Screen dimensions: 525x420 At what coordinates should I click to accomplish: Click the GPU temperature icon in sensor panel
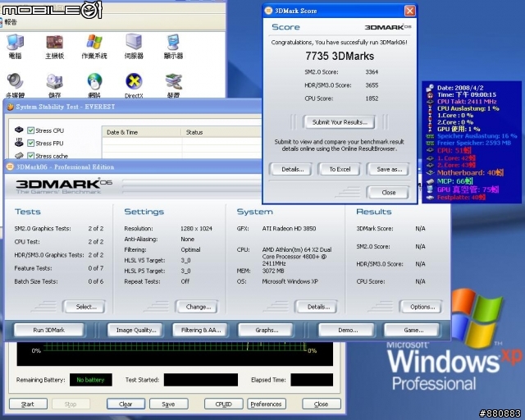pyautogui.click(x=430, y=189)
